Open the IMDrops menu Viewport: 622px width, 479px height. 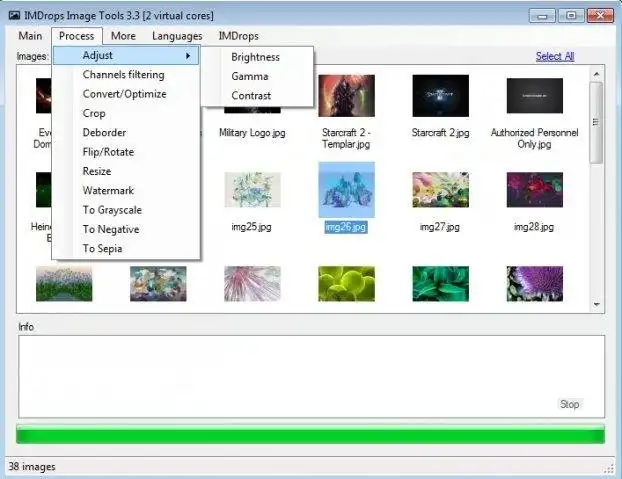click(238, 36)
